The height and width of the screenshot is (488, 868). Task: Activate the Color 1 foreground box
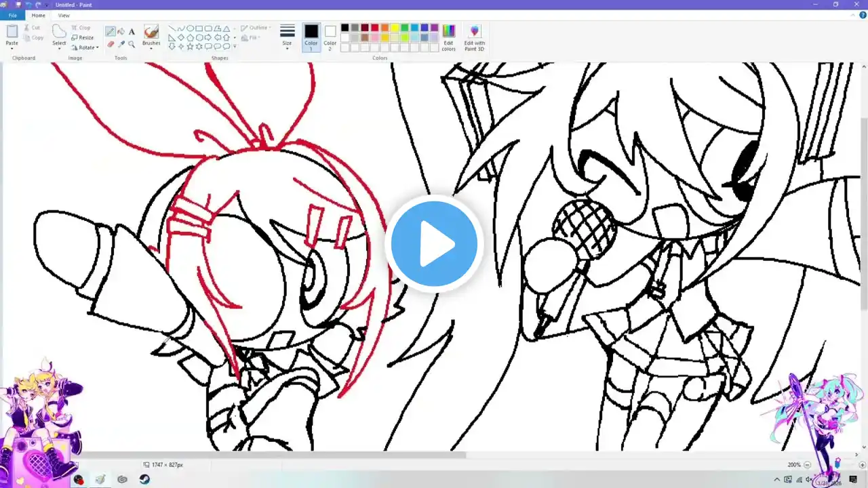click(311, 37)
